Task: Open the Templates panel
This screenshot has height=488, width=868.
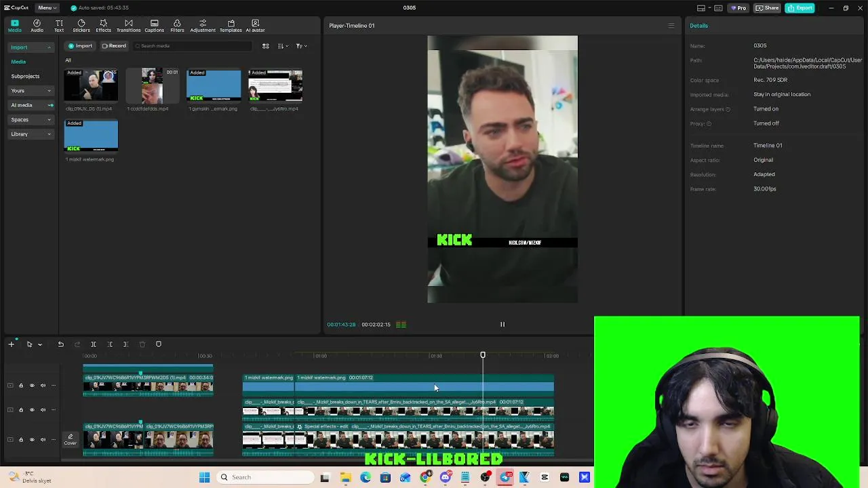Action: (x=231, y=26)
